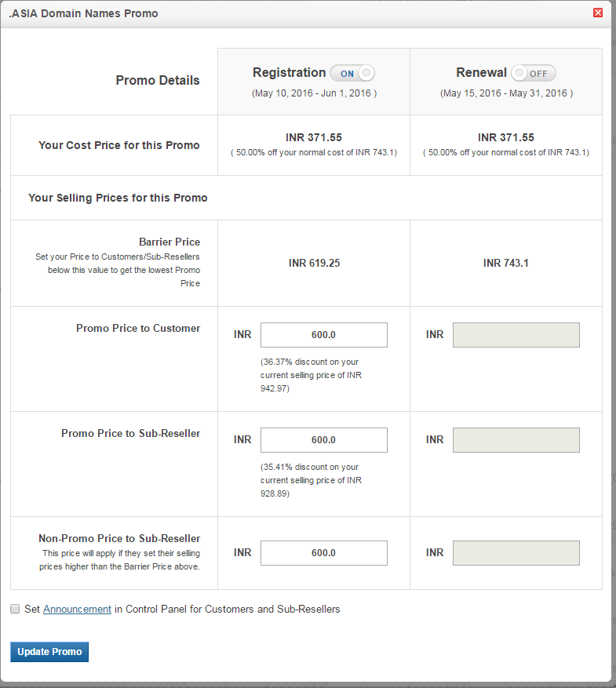Image resolution: width=616 pixels, height=688 pixels.
Task: Enable the Renewal promo switch
Action: click(x=533, y=73)
